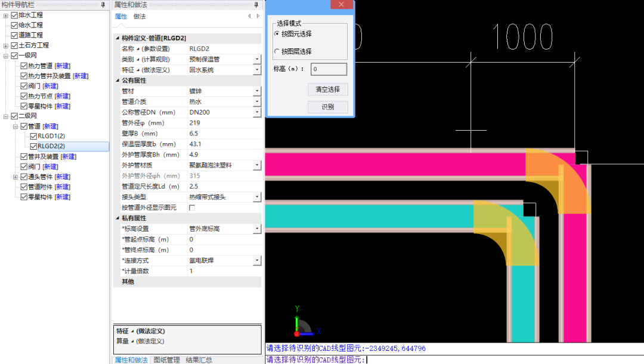The height and width of the screenshot is (364, 644).
Task: Enable 按管道外径显示图元 checkbox
Action: pyautogui.click(x=192, y=208)
